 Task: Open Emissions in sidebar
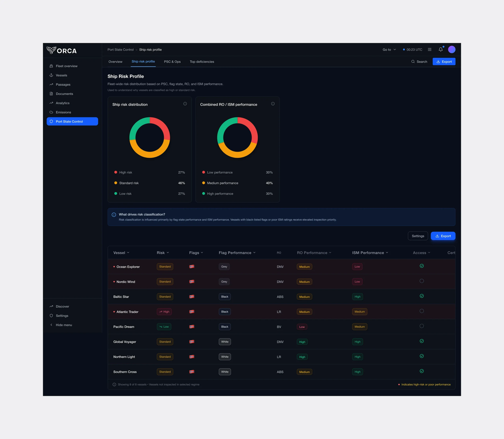63,112
